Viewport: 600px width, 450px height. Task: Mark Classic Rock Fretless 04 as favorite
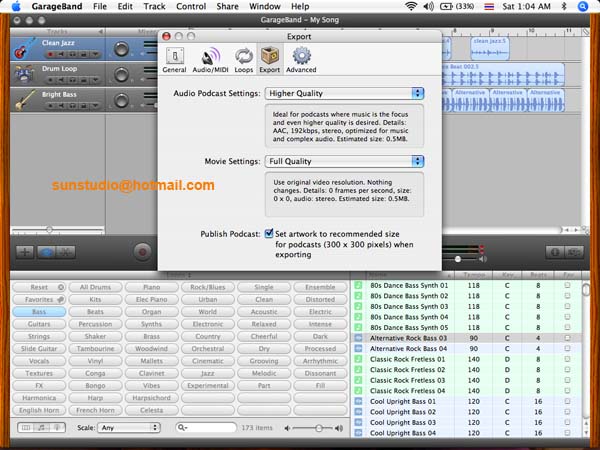click(567, 391)
